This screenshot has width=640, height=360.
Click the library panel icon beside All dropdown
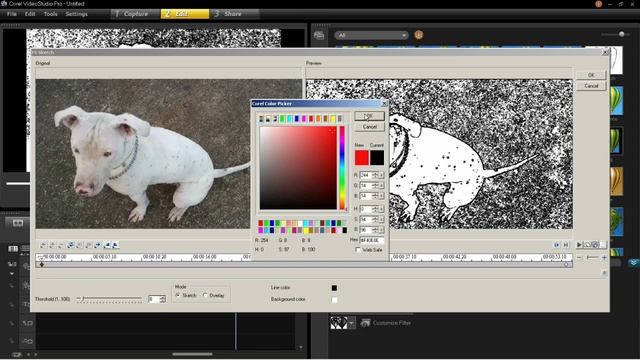[319, 35]
